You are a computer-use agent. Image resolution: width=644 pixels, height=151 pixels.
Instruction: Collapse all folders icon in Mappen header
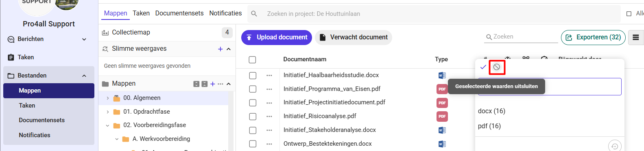pyautogui.click(x=205, y=84)
